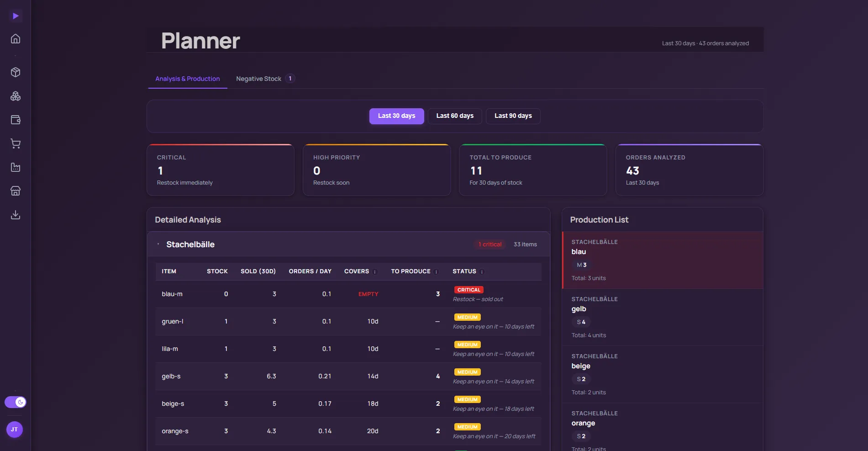Click the Production List heading

pos(599,220)
